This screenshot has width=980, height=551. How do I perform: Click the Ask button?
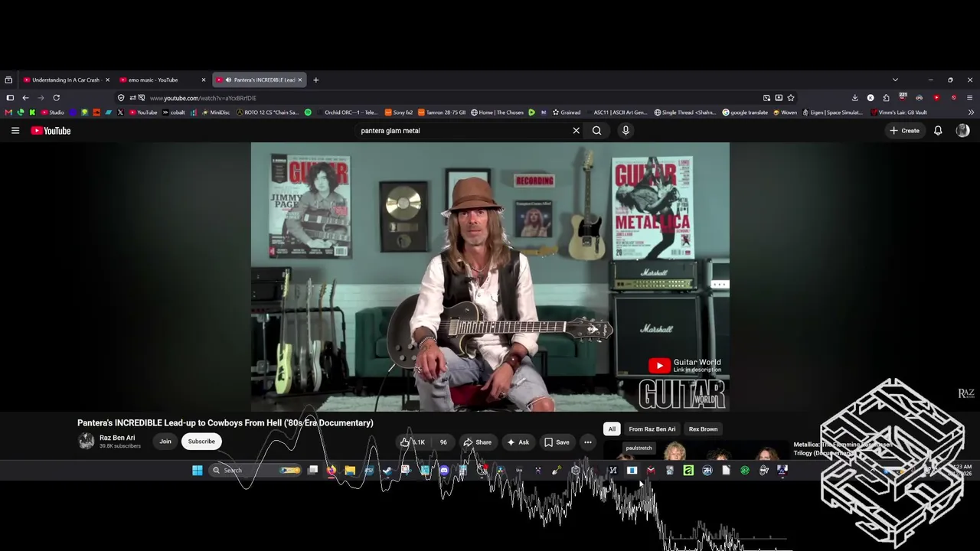click(518, 442)
